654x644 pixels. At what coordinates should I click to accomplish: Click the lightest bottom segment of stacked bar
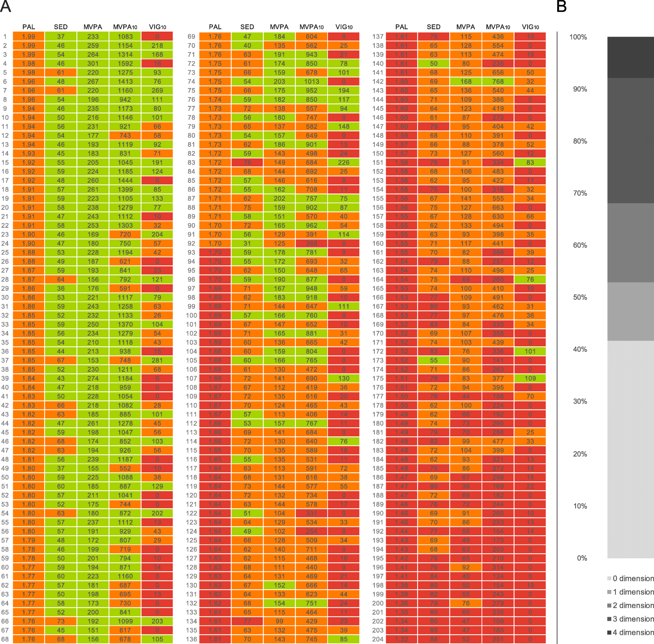coord(631,449)
